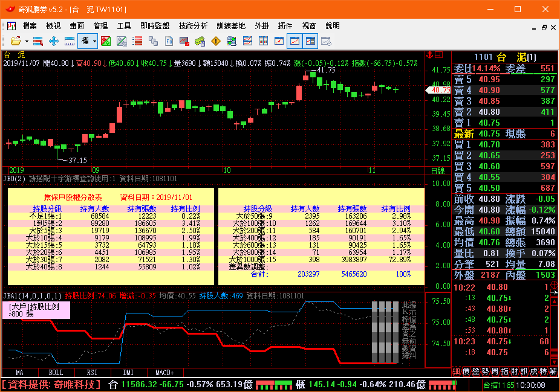Select the 細 detail tab

(x=456, y=371)
